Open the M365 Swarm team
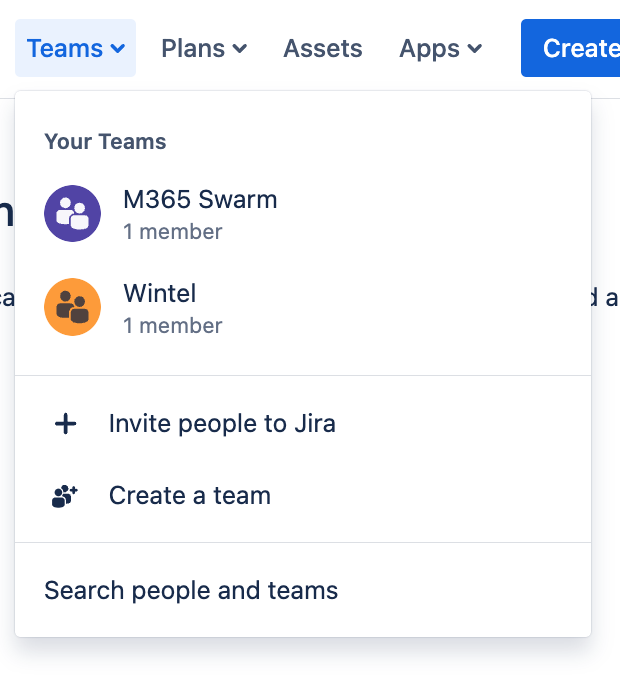This screenshot has width=620, height=696. 303,214
